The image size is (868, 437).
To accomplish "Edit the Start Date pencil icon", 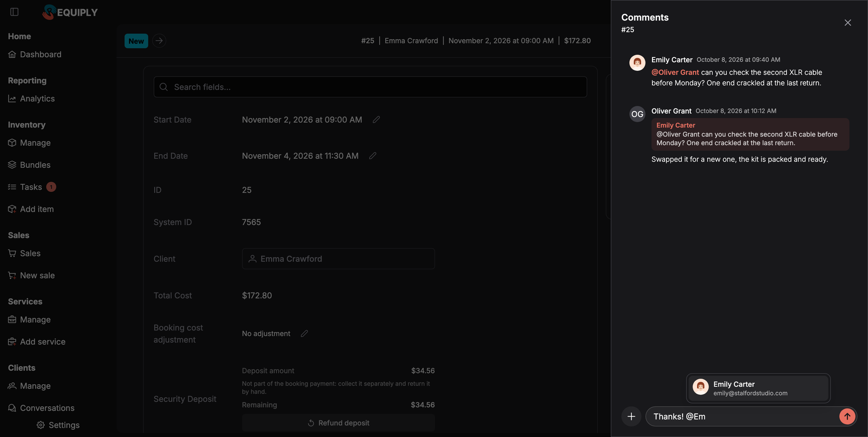I will [x=376, y=120].
